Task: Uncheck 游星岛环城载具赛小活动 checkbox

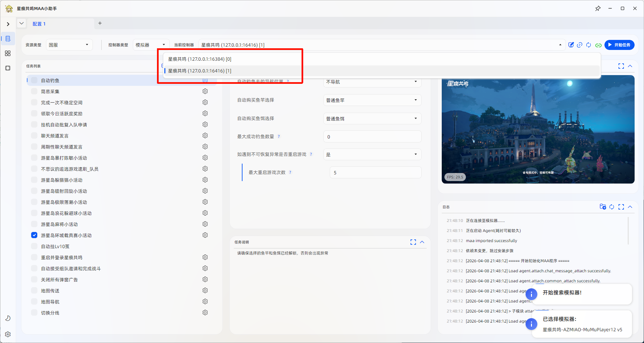Action: point(34,235)
